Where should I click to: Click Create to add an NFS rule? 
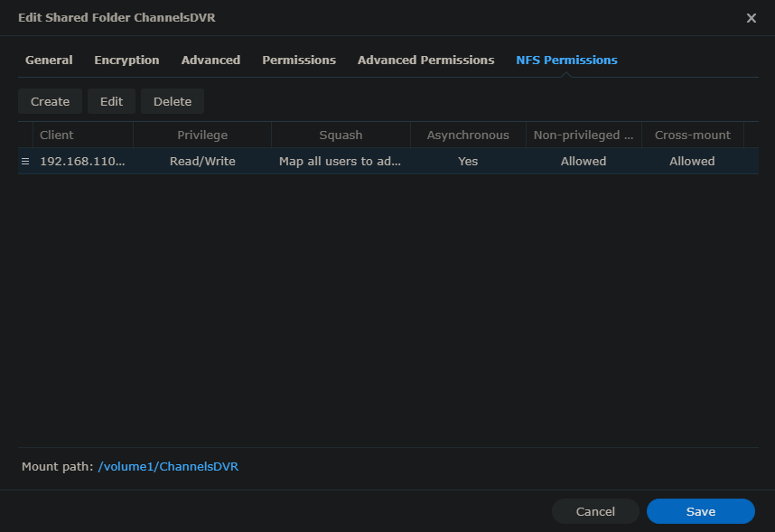coord(50,101)
